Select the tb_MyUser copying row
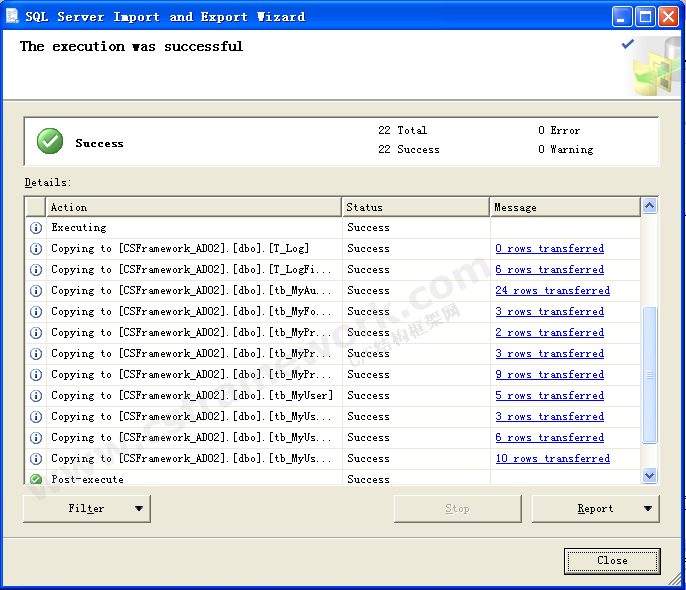 [x=192, y=396]
